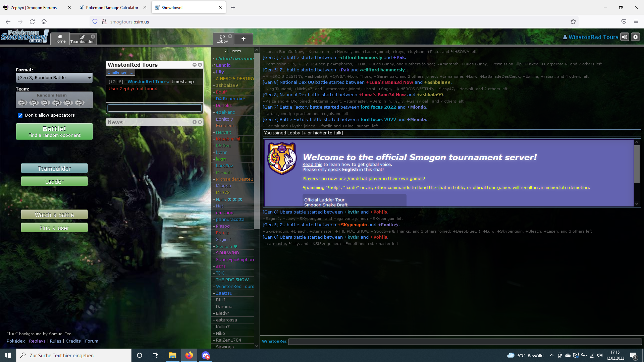Go to the Firefox home page icon
The height and width of the screenshot is (362, 644).
pos(44,22)
